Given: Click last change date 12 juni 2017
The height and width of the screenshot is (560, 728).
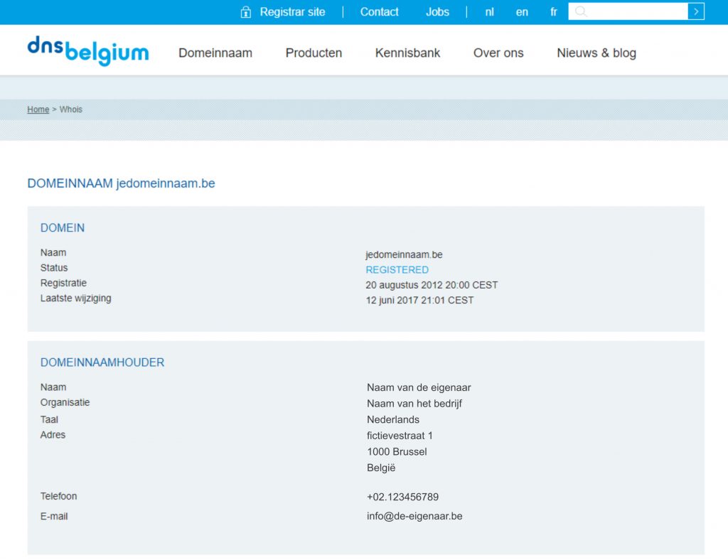Looking at the screenshot, I should (419, 300).
